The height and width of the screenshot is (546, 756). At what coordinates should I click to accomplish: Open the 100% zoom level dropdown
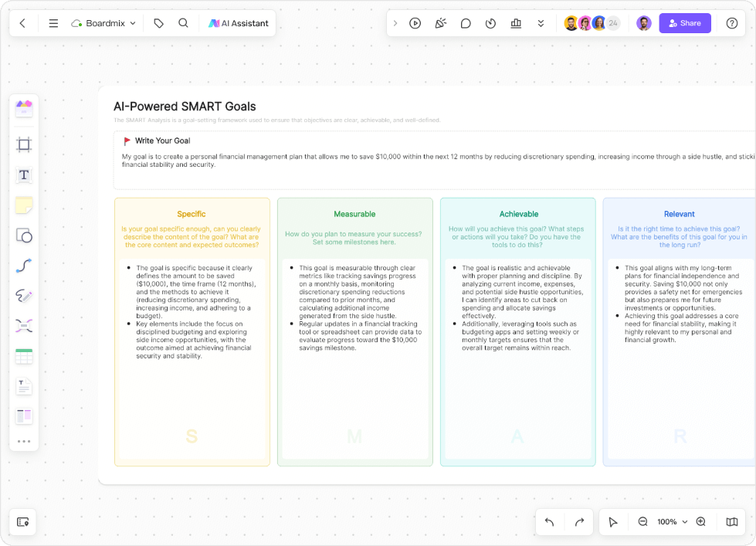672,522
